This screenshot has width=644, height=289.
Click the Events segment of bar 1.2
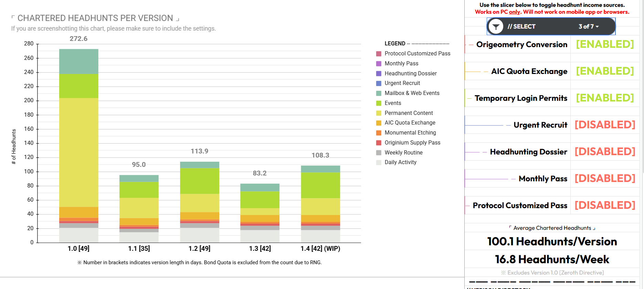200,181
